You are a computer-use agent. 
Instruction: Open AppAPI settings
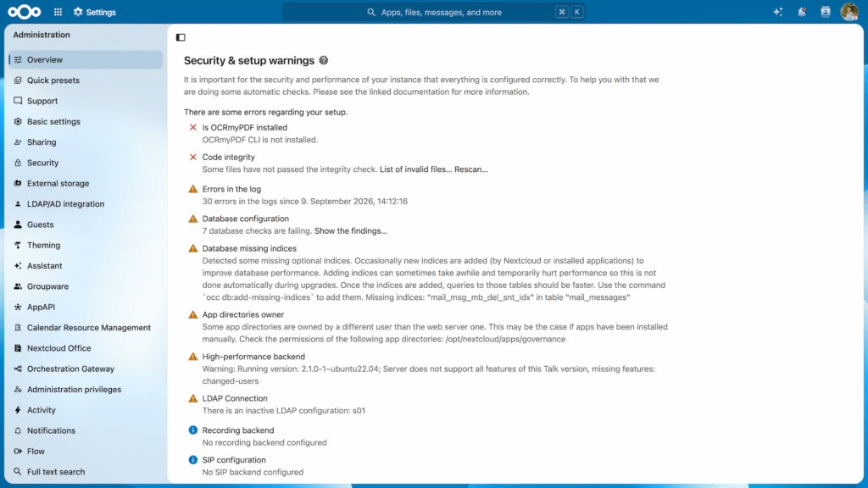[x=86, y=307]
